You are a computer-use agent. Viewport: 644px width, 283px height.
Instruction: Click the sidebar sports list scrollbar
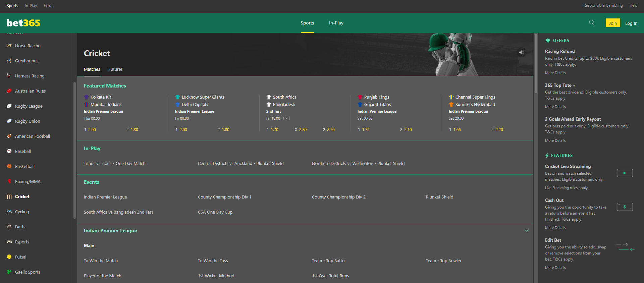point(74,150)
